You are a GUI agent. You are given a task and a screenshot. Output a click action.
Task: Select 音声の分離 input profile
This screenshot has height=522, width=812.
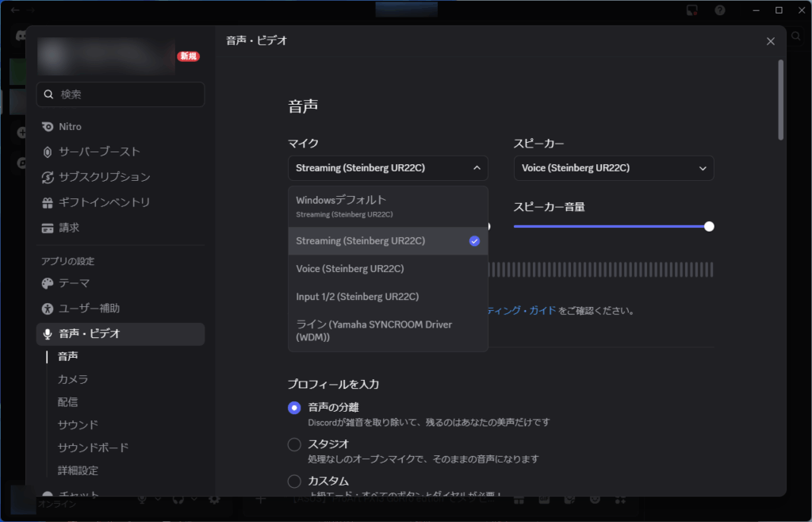pyautogui.click(x=294, y=408)
